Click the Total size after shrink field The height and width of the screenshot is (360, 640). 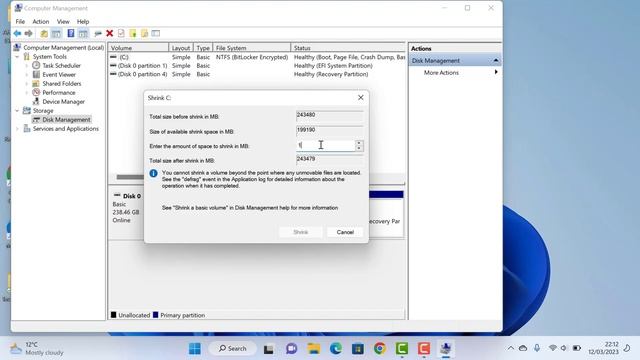[x=329, y=159]
